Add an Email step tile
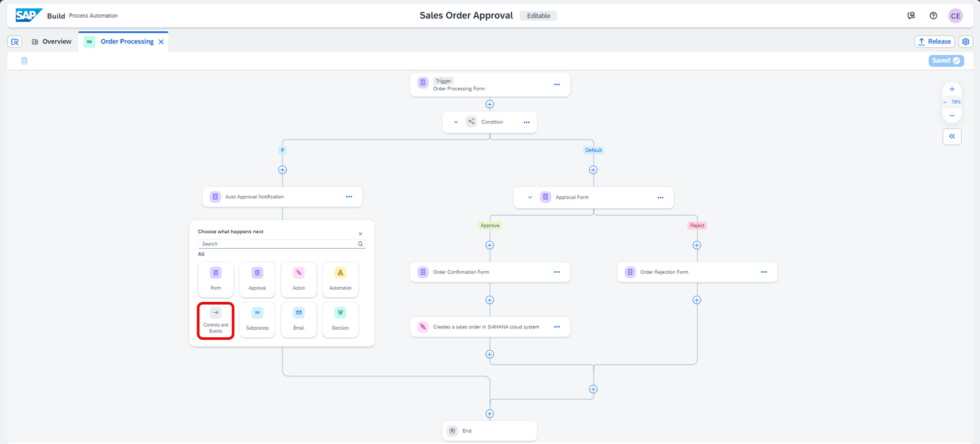The height and width of the screenshot is (444, 980). [x=299, y=320]
